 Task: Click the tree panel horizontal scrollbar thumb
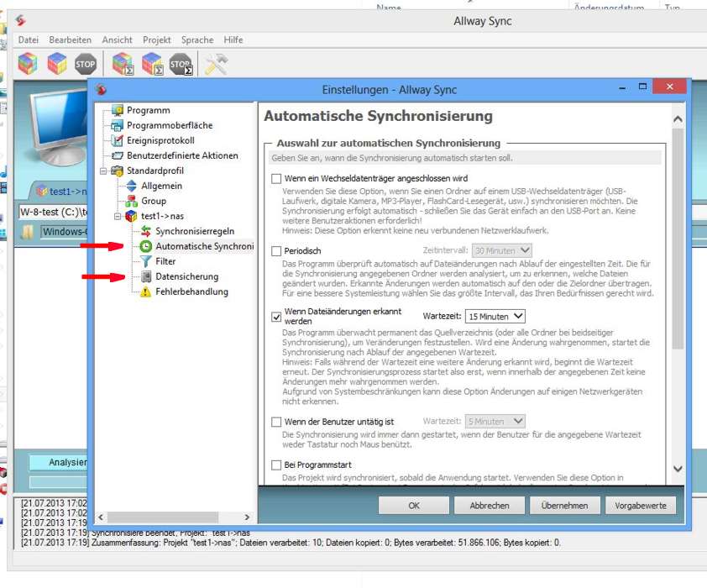point(163,517)
